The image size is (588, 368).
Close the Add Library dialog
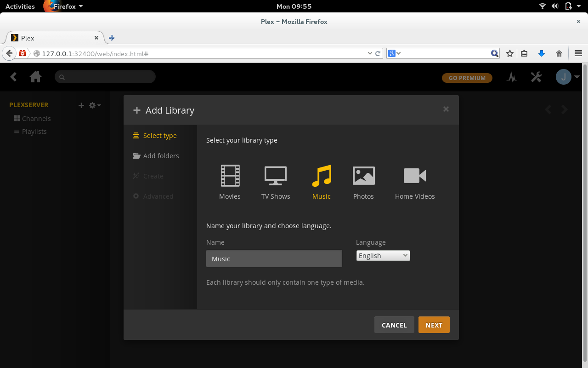point(446,109)
